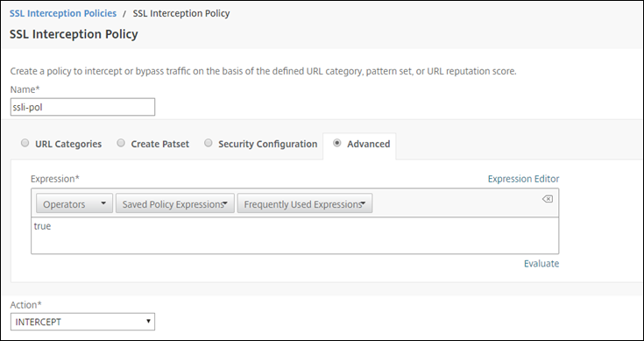This screenshot has height=341, width=644.
Task: Choose the Security Configuration radio option
Action: click(x=209, y=143)
